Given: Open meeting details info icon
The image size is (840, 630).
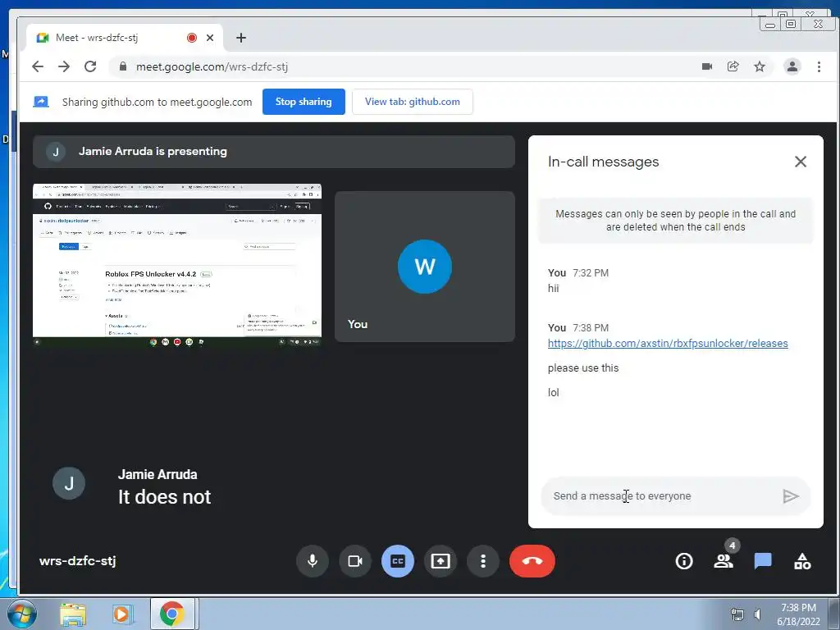Looking at the screenshot, I should point(684,561).
